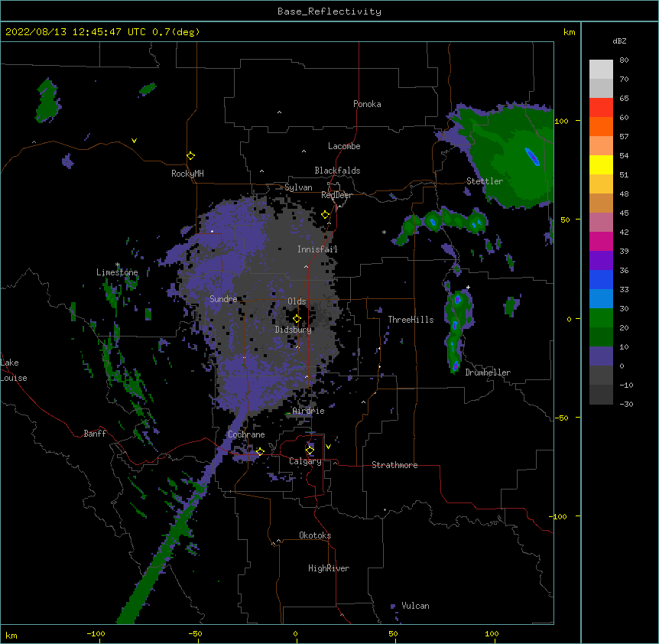The height and width of the screenshot is (644, 659).
Task: Click the Sundre city label
Action: [x=223, y=299]
